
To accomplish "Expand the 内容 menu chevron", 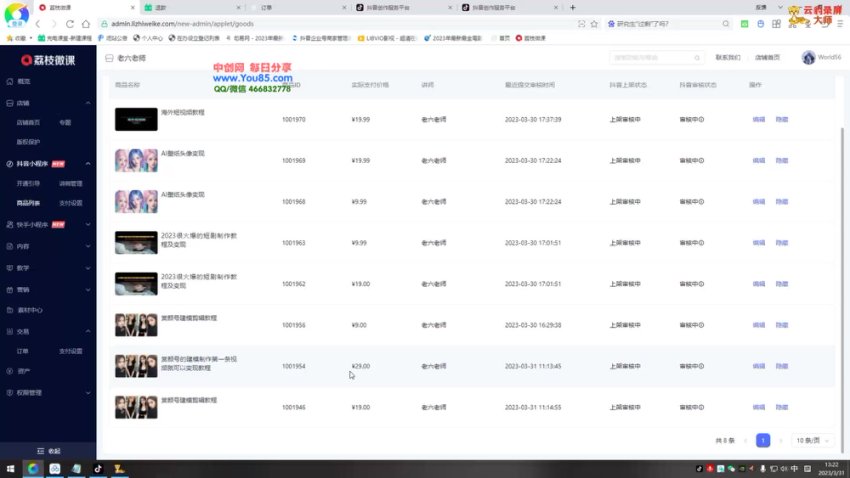I will pyautogui.click(x=88, y=246).
